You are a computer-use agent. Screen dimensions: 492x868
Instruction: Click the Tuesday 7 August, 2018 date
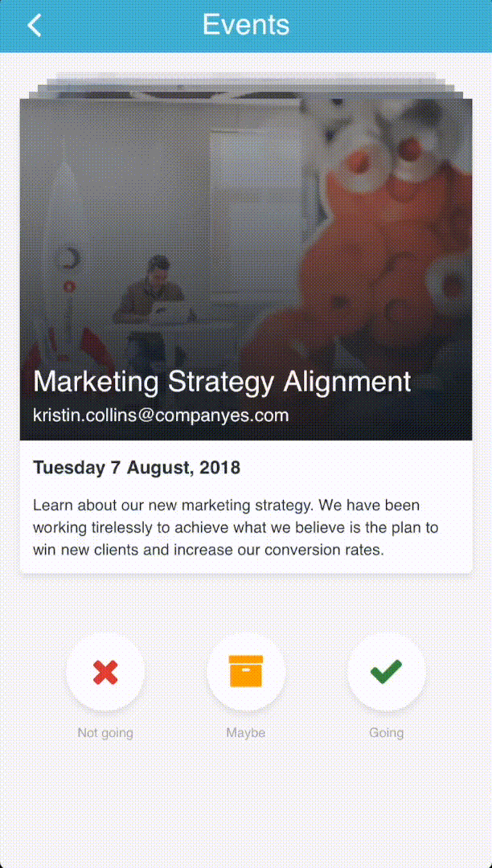tap(137, 468)
